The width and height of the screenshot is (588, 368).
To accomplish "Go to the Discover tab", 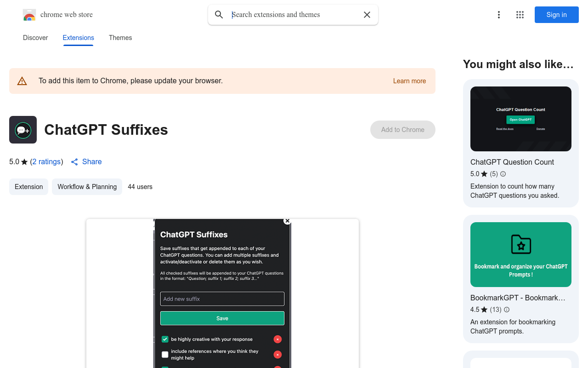I will 35,38.
